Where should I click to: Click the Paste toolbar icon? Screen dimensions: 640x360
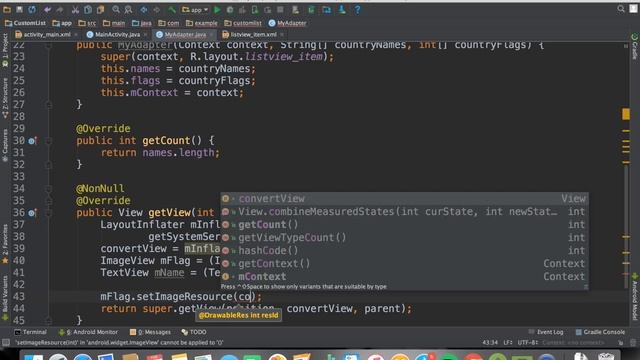click(100, 9)
